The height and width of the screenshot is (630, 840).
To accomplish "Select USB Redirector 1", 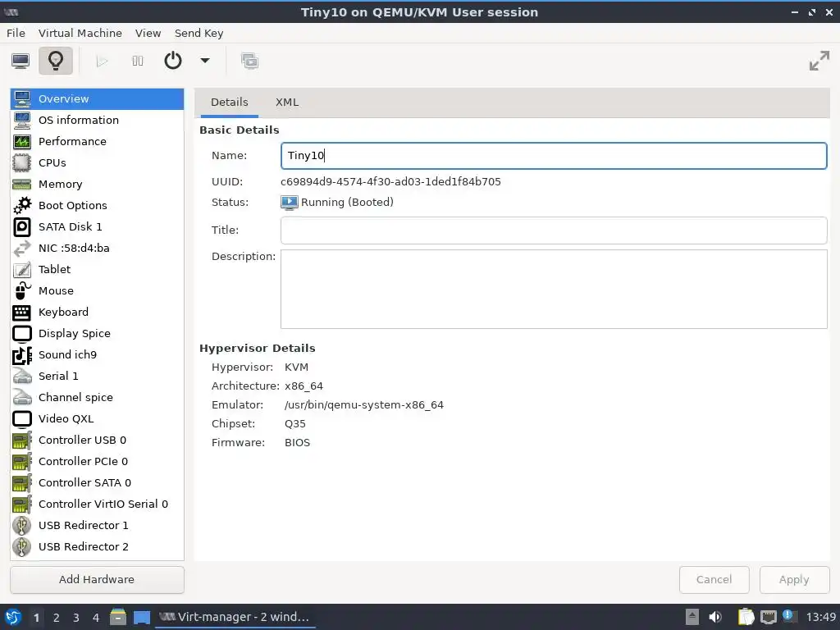I will (x=97, y=526).
